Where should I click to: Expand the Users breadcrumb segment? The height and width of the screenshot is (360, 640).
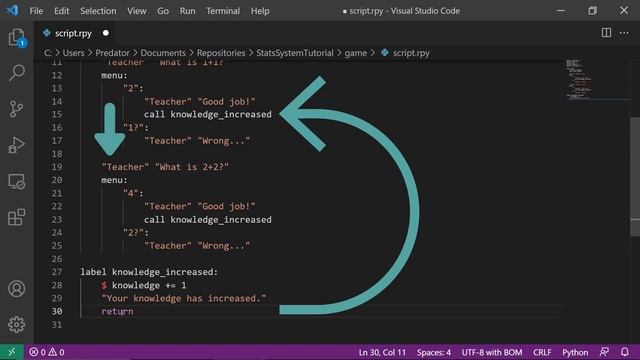[73, 53]
